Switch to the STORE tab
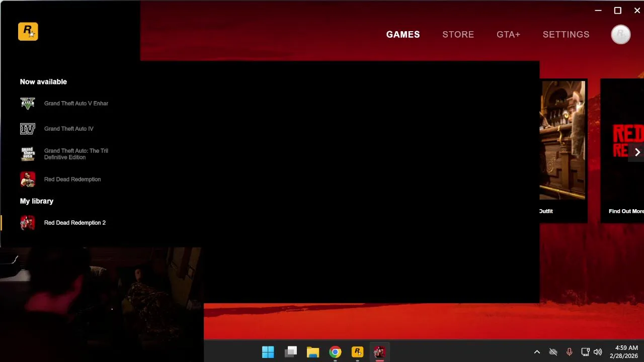Screen dimensions: 644x362 (458, 35)
